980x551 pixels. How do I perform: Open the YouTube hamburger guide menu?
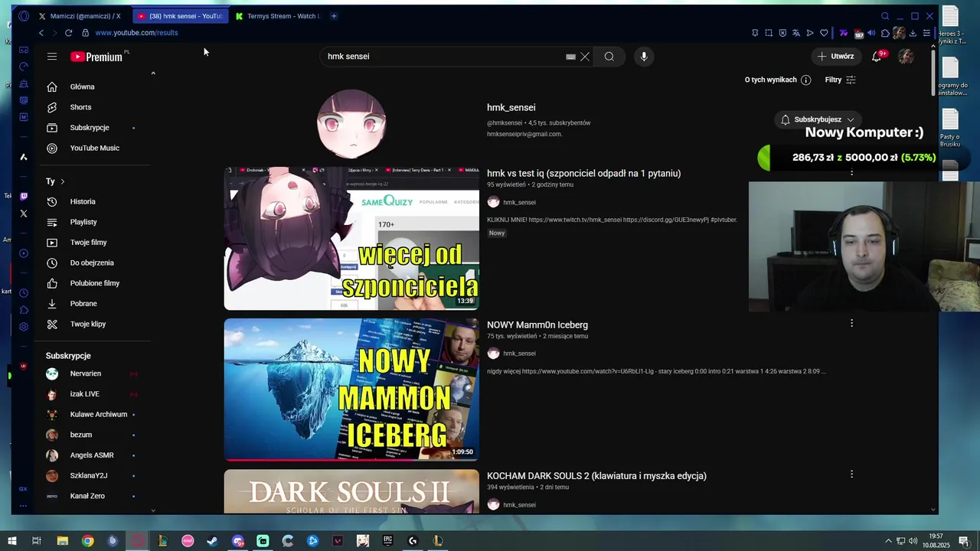coord(52,57)
